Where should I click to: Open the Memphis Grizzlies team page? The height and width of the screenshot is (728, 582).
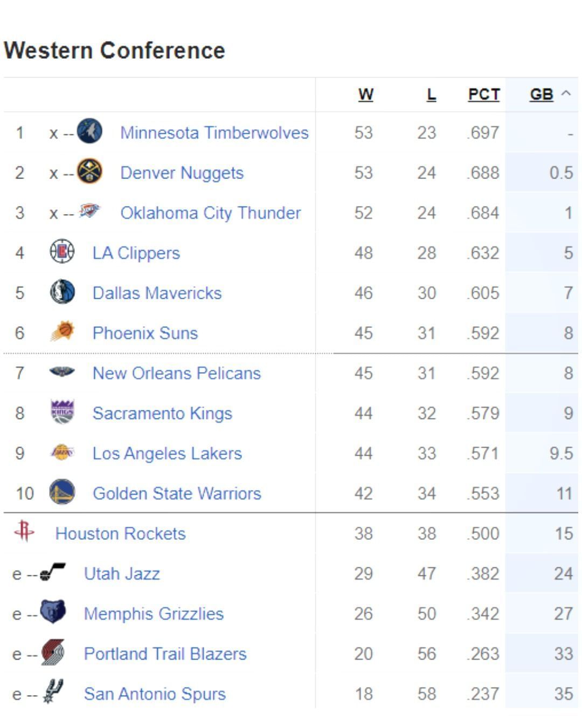(154, 614)
